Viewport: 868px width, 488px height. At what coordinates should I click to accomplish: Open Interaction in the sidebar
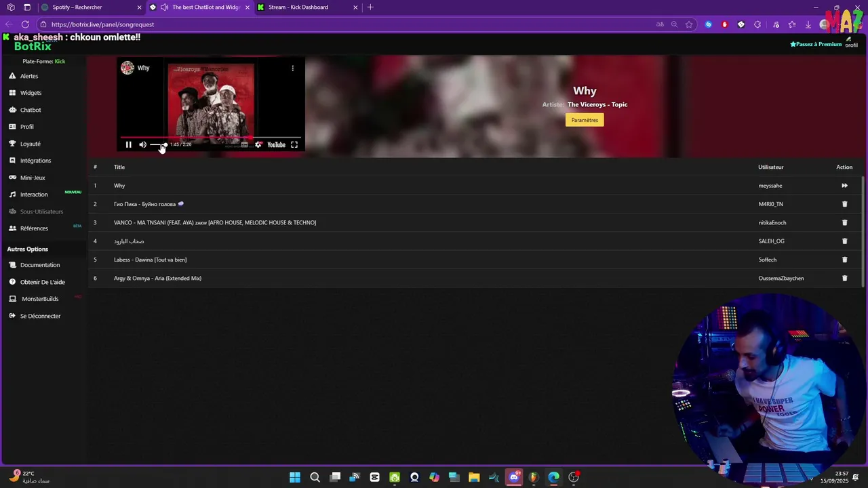pos(34,195)
